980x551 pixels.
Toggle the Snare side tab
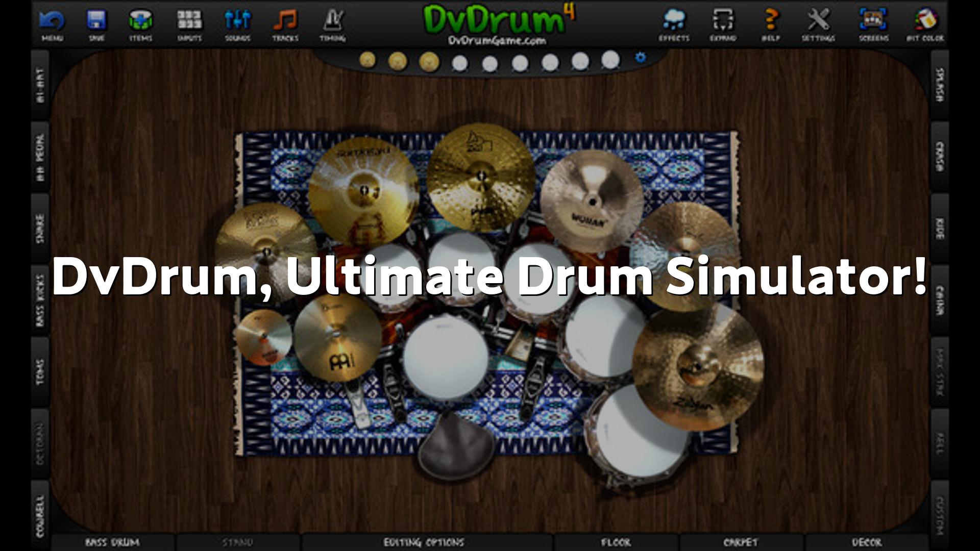point(41,228)
